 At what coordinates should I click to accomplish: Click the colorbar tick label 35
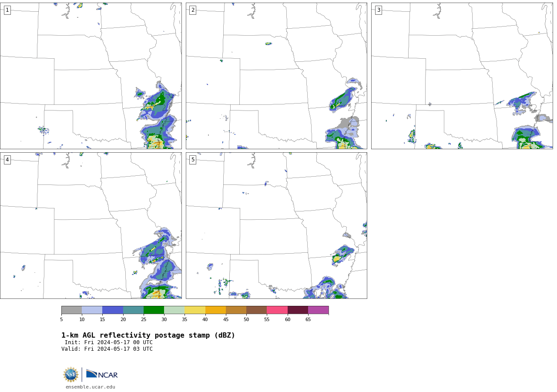point(185,319)
